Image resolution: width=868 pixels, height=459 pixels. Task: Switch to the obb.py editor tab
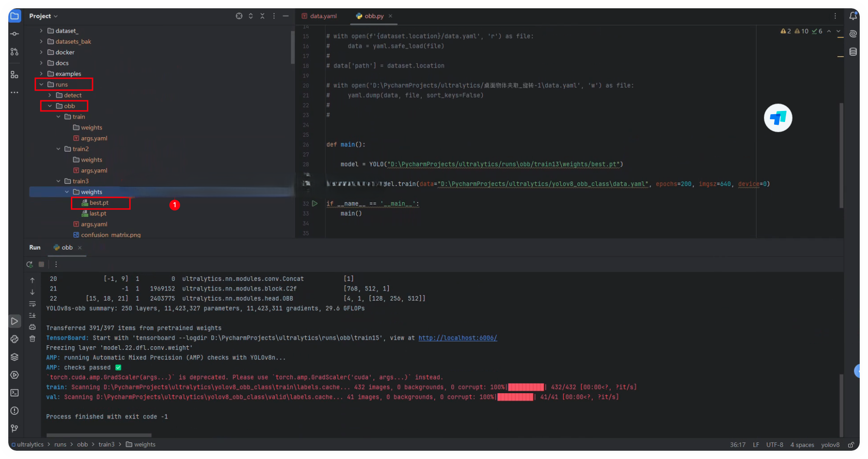(x=370, y=16)
